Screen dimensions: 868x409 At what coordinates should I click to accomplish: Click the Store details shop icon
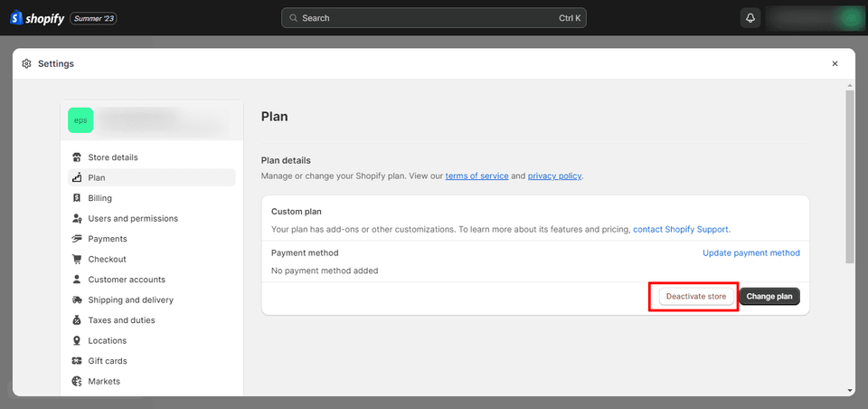(78, 157)
